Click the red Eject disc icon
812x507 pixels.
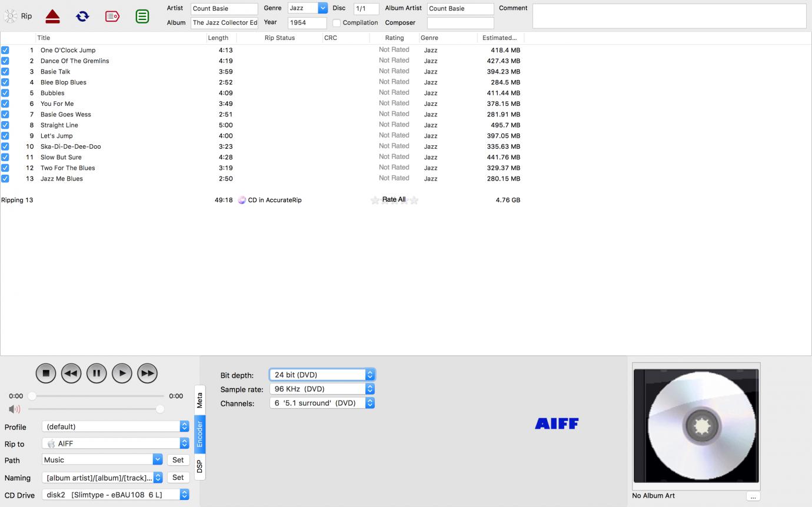click(52, 16)
